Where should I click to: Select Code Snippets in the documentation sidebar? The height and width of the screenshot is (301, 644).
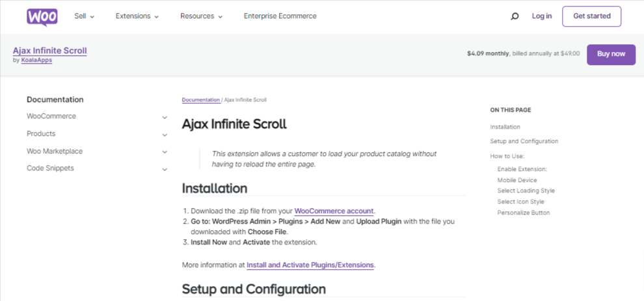(x=51, y=168)
